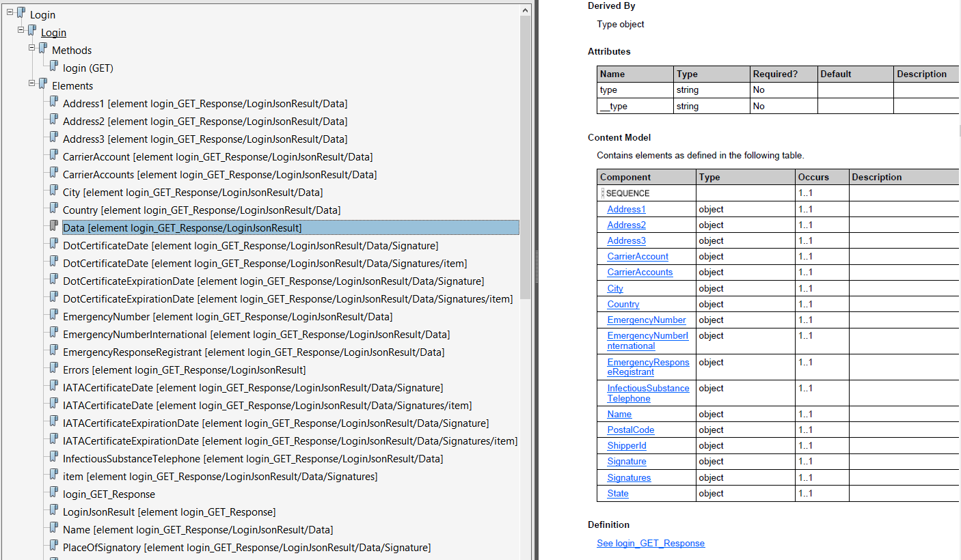The image size is (961, 560).
Task: Follow the ShipperId component link
Action: click(627, 445)
